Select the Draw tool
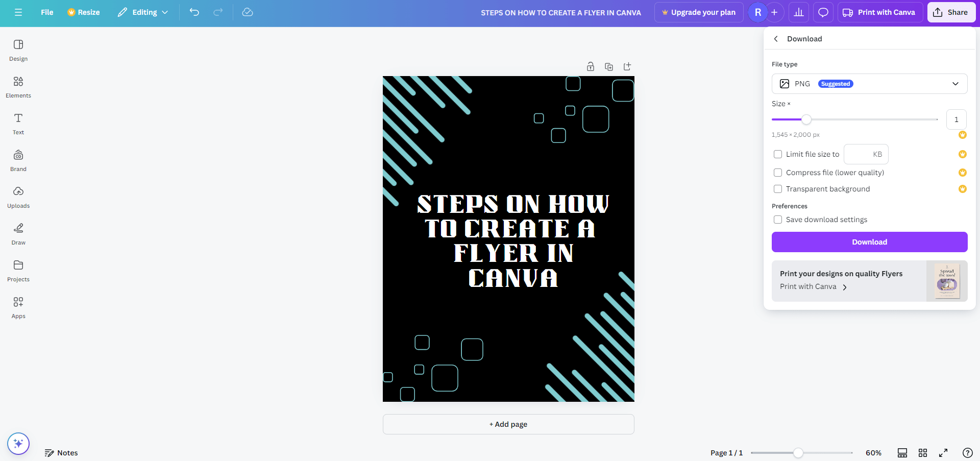Image resolution: width=980 pixels, height=461 pixels. click(18, 233)
